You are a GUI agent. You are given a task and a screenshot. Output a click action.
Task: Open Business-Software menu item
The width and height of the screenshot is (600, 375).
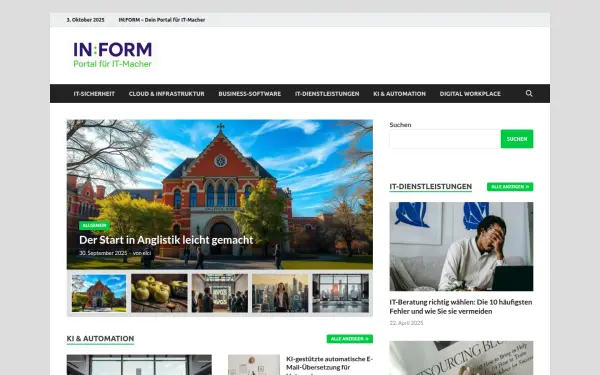click(249, 94)
